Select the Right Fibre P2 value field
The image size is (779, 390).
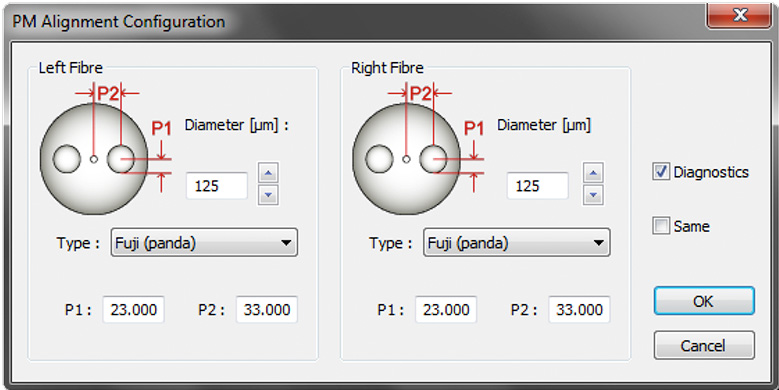579,310
